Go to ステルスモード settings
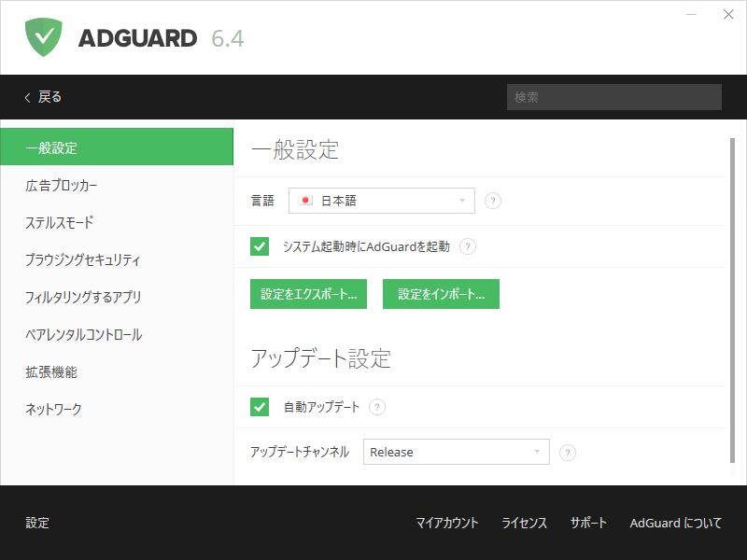 tap(117, 222)
